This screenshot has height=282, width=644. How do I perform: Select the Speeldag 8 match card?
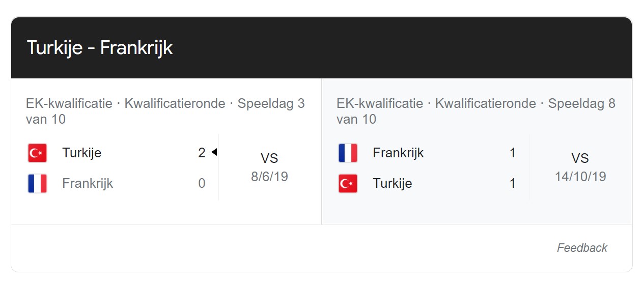tap(477, 151)
